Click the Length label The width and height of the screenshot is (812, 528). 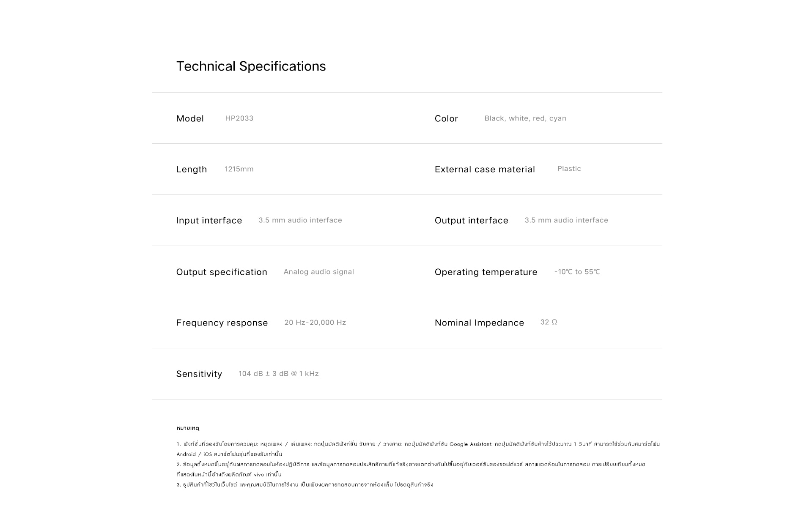(192, 170)
